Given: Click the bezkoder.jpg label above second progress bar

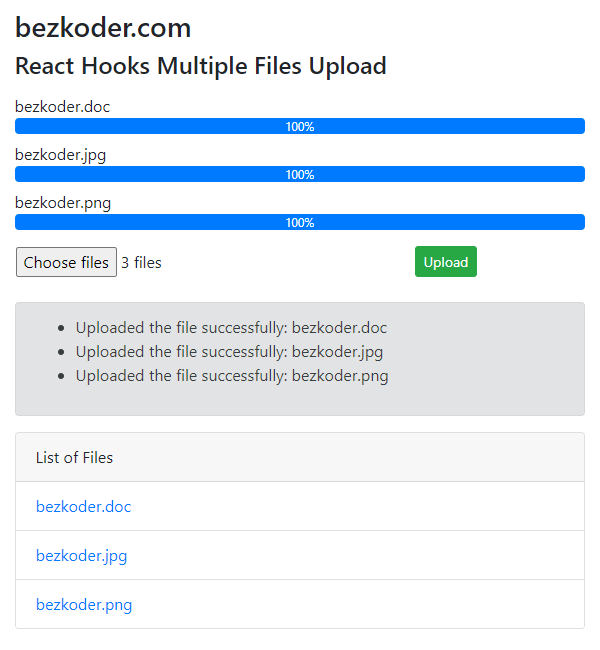Looking at the screenshot, I should [61, 155].
